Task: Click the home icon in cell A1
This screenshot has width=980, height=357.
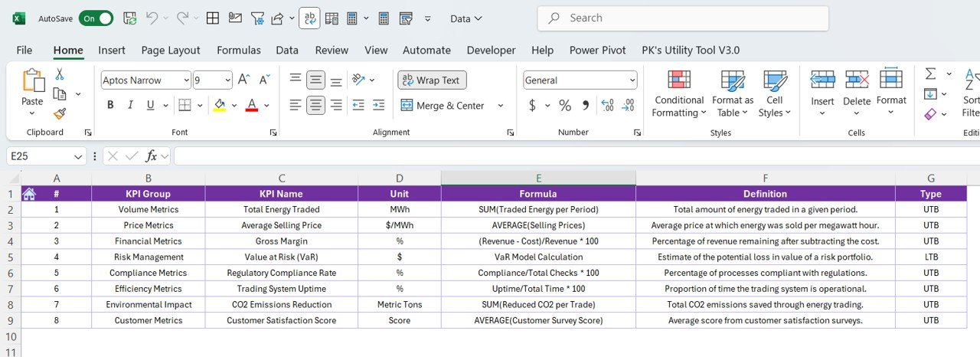Action: (29, 194)
